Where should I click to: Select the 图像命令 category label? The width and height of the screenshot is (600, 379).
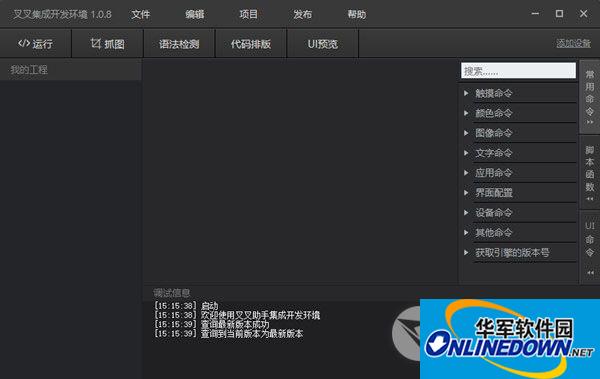coord(494,133)
